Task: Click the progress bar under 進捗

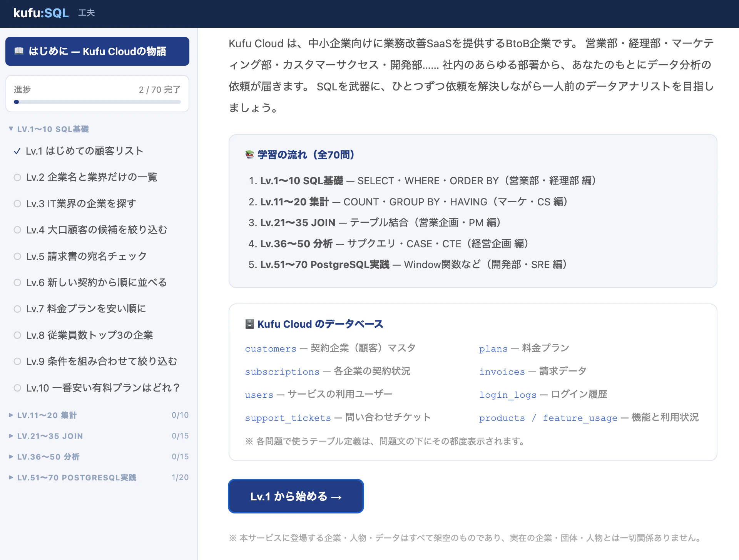Action: click(x=97, y=102)
